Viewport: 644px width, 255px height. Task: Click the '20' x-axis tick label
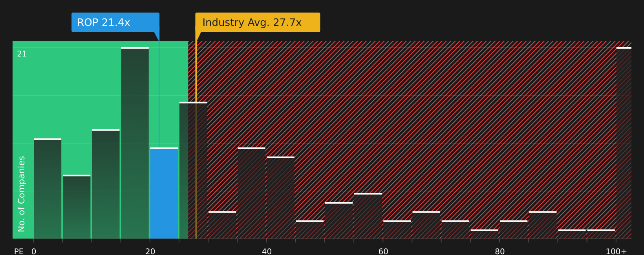tap(150, 251)
